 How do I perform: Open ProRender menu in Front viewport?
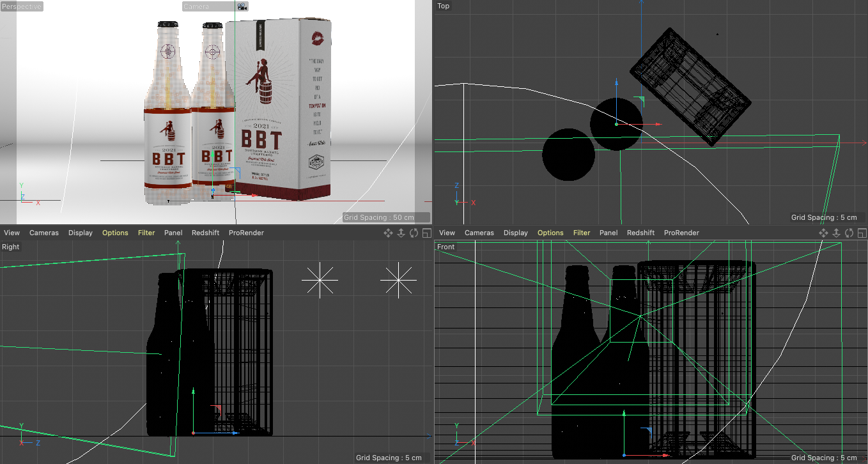681,233
